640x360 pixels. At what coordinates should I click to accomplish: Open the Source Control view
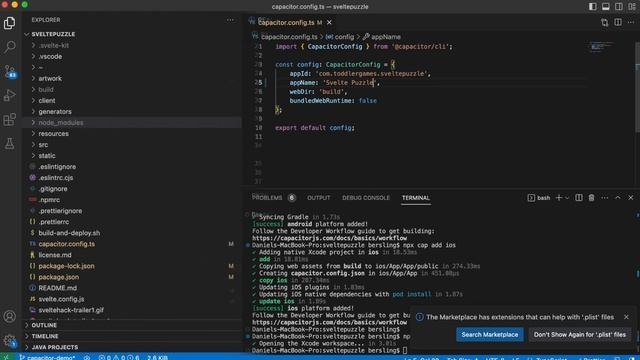point(9,71)
